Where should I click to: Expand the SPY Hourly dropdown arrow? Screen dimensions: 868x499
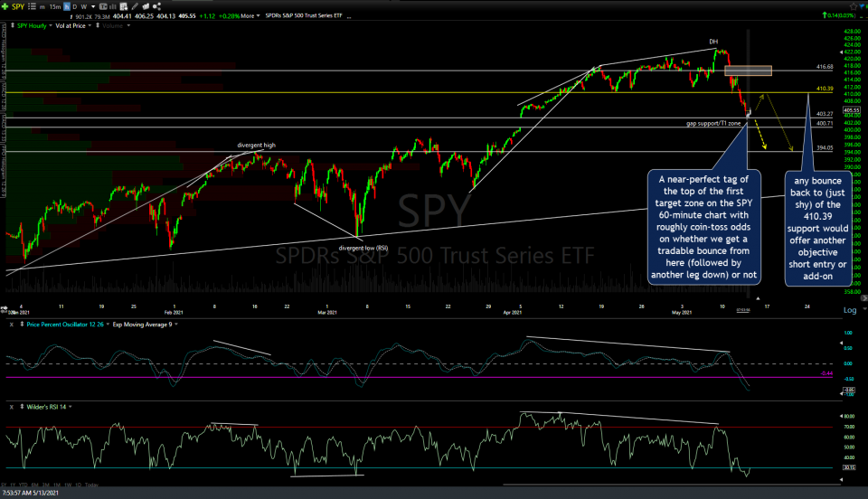pos(51,26)
